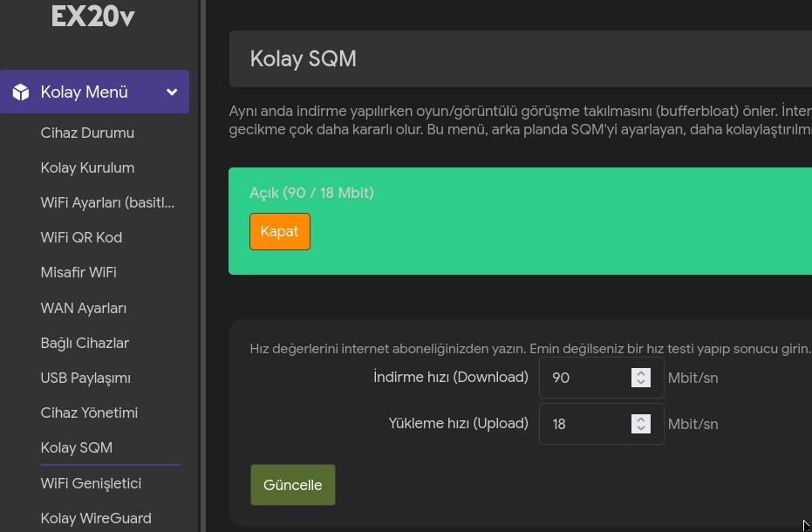Collapse the Kolay Menü chevron
Viewport: 812px width, 532px height.
tap(172, 92)
